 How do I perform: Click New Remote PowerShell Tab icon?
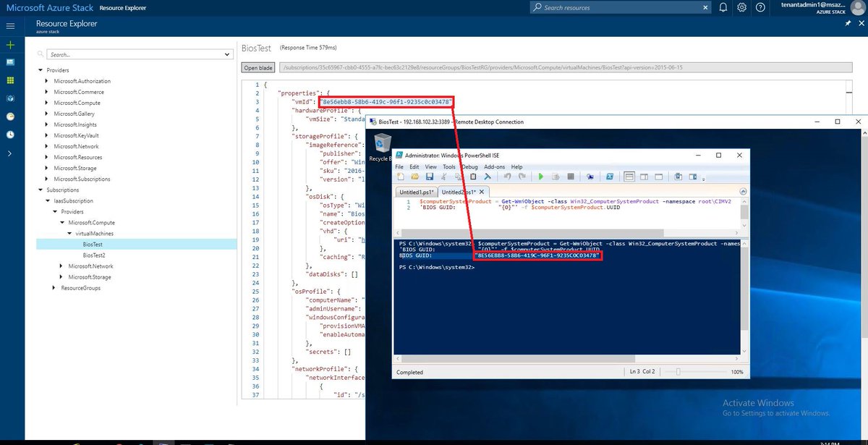pyautogui.click(x=590, y=177)
